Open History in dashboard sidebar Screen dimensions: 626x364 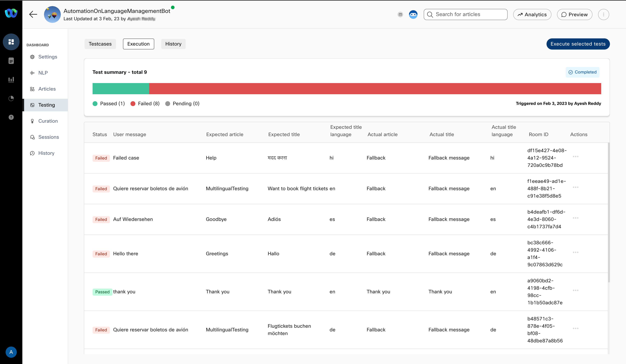coord(45,153)
